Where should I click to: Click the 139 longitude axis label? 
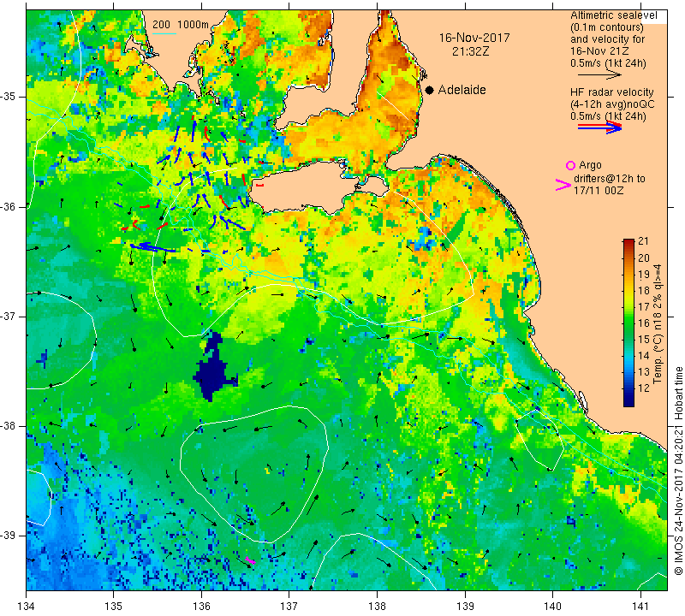click(x=465, y=607)
